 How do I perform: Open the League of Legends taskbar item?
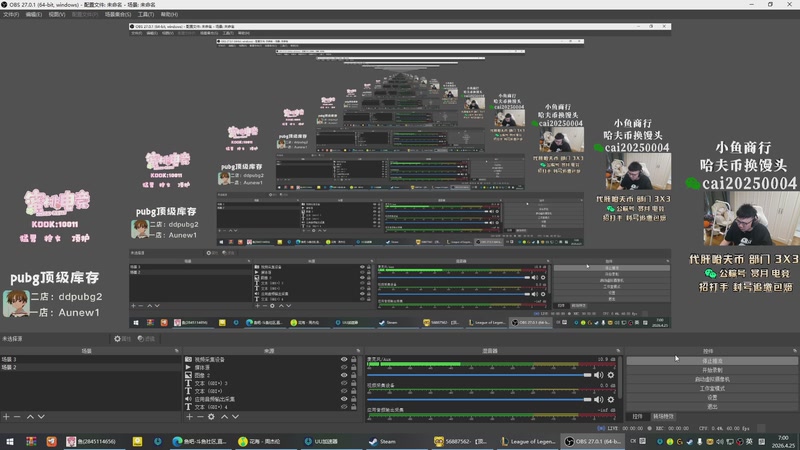pyautogui.click(x=528, y=441)
